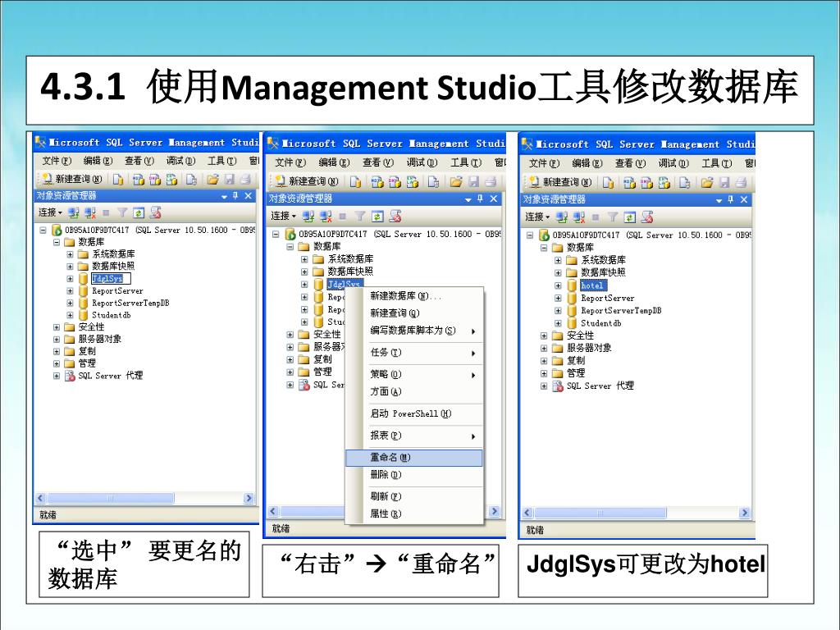Click open file folder icon in right toolbar
Image resolution: width=840 pixels, height=630 pixels.
707,183
